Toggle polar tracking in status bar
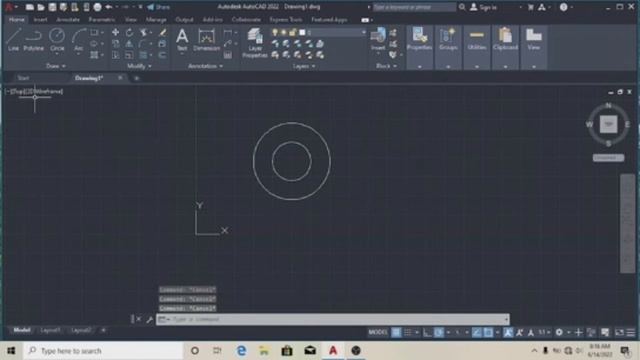 (x=439, y=333)
